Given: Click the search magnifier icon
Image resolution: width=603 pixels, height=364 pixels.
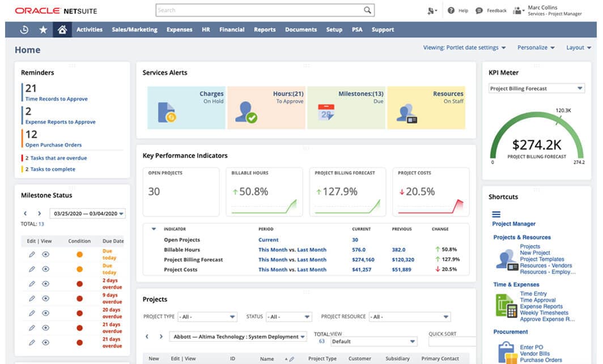Looking at the screenshot, I should (368, 10).
